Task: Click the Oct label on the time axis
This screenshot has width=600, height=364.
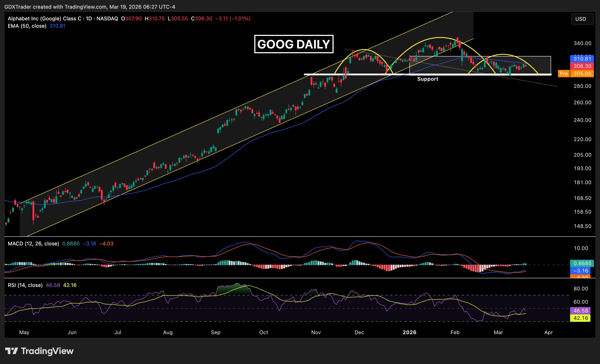Action: pos(263,332)
